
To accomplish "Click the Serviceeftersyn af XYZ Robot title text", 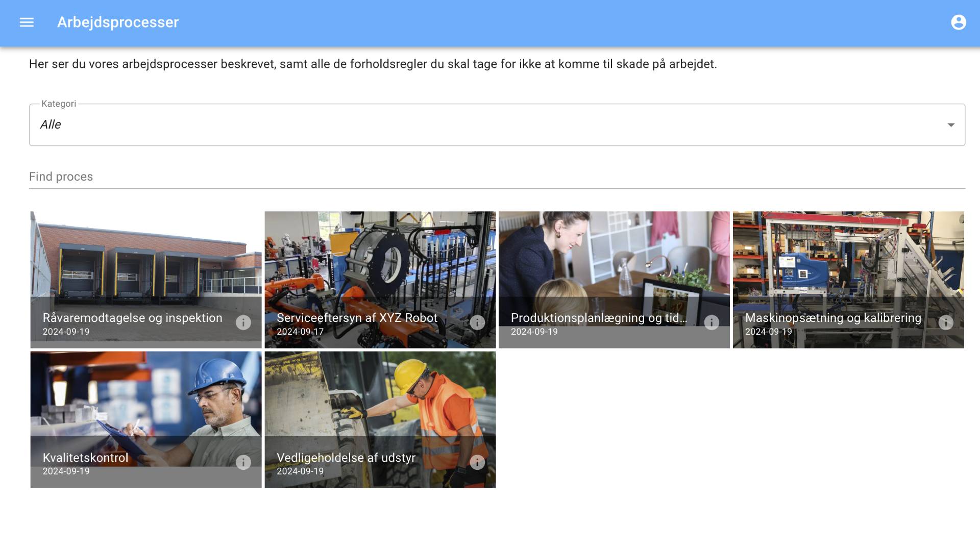I will pos(357,318).
